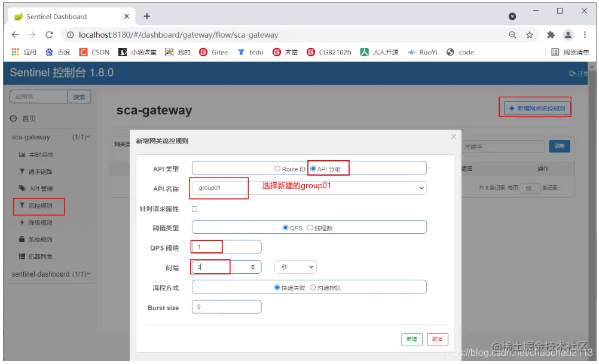Screen dimensions: 599x364
Task: Open the apps grid bookmark 应用
Action: click(x=24, y=52)
